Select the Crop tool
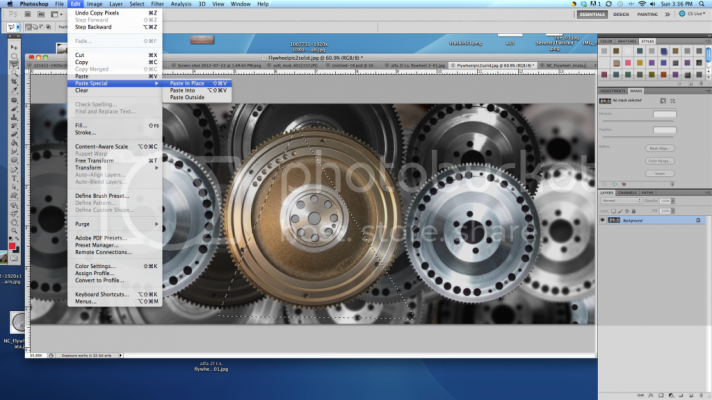This screenshot has width=712, height=400. coord(14,82)
